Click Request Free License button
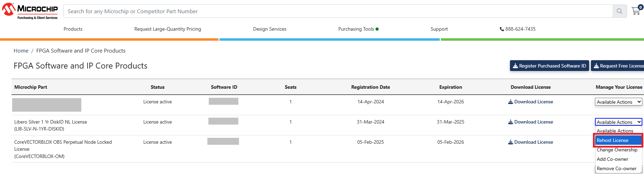The height and width of the screenshot is (174, 644). (618, 66)
